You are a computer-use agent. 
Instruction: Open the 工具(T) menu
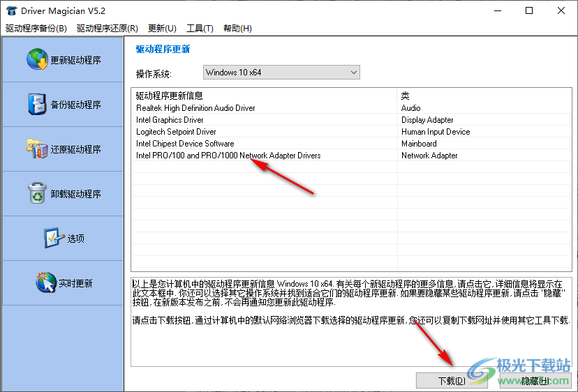[x=200, y=29]
